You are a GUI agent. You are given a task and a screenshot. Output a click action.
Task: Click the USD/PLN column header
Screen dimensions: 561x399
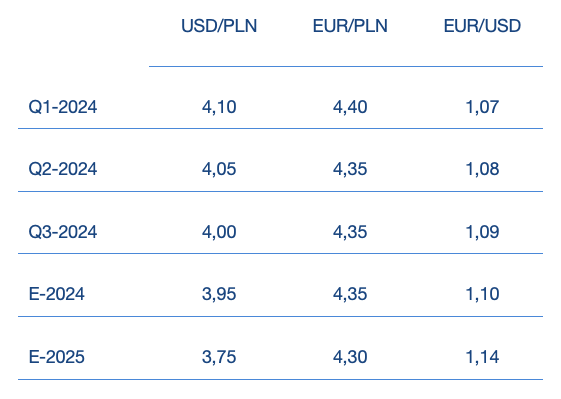(219, 26)
